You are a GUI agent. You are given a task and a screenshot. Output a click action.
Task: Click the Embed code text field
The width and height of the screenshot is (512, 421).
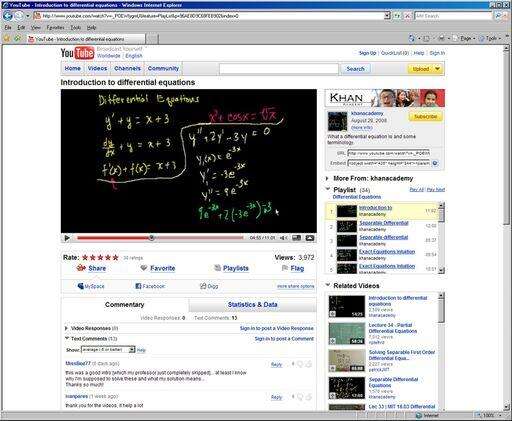(389, 163)
